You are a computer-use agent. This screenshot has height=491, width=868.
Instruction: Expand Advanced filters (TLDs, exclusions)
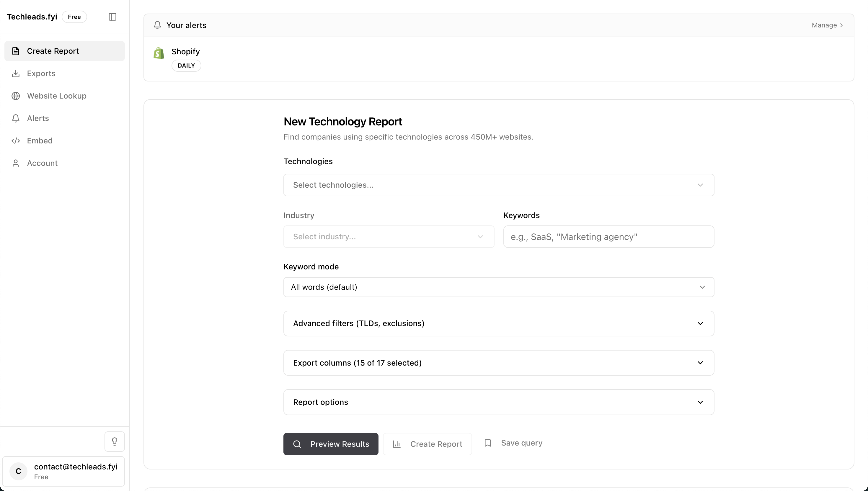pos(499,324)
